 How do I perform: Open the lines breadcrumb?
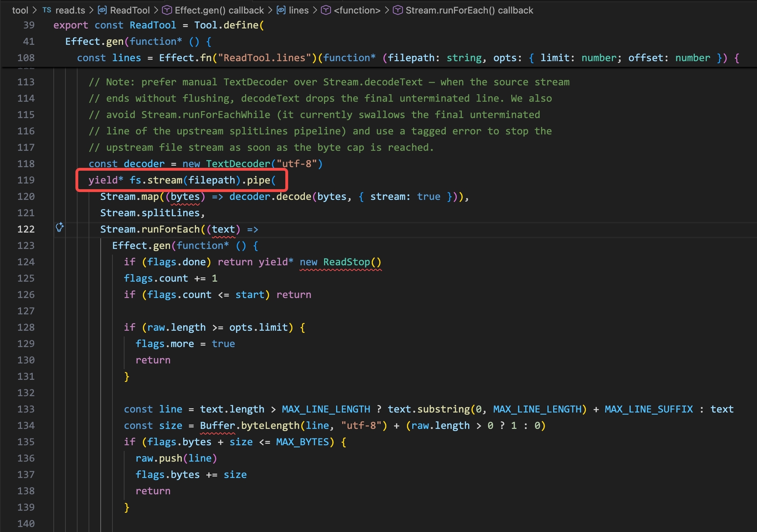point(298,10)
